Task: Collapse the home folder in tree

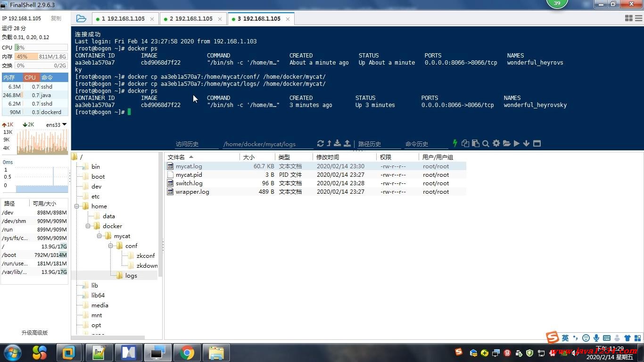Action: point(76,206)
